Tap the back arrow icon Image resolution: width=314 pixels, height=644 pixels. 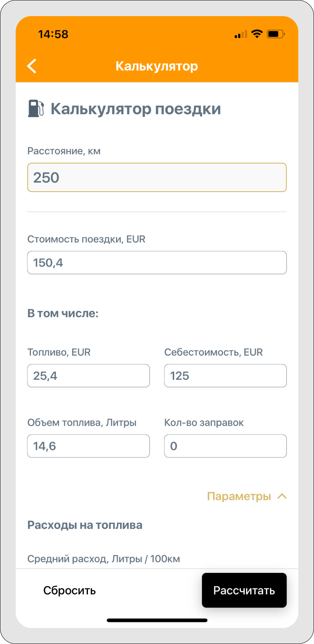tap(32, 66)
